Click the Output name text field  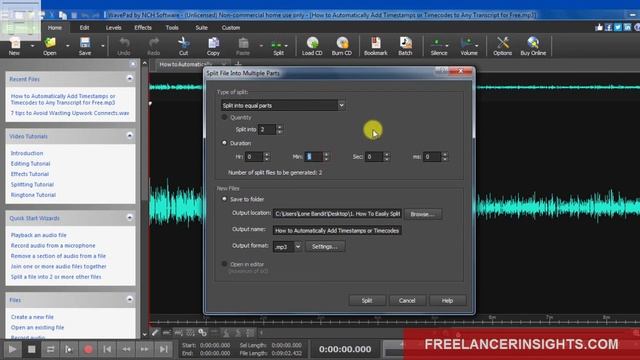point(337,230)
